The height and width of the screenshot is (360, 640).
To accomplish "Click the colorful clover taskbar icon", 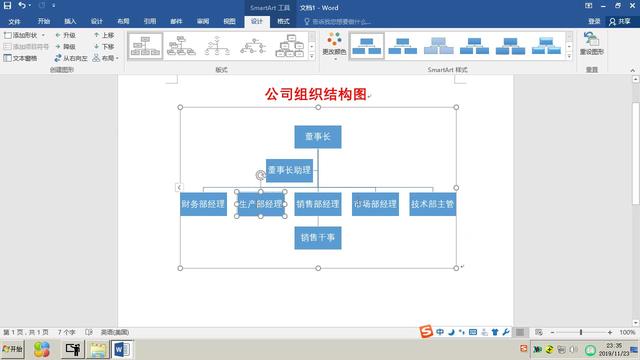I will 41,350.
